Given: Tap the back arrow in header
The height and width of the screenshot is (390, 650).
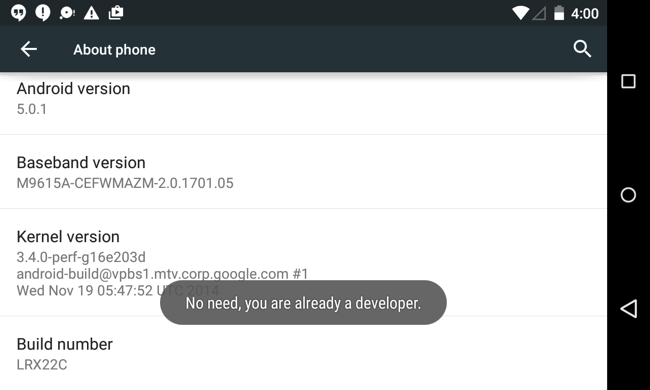Looking at the screenshot, I should (x=29, y=49).
